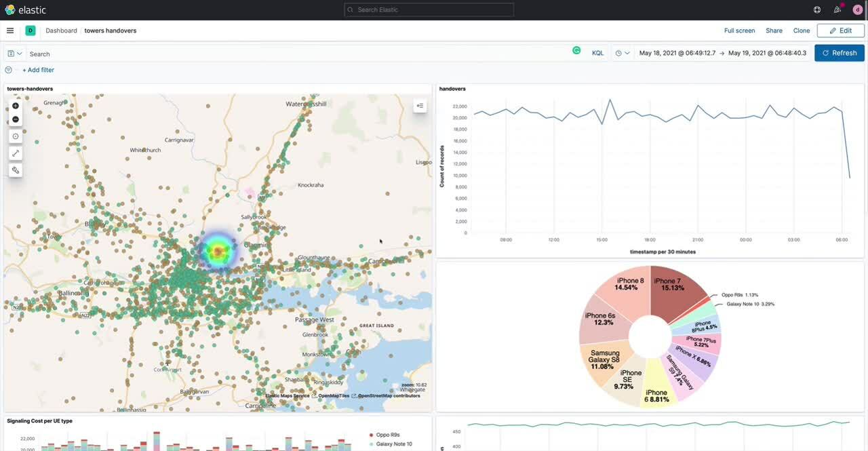Image resolution: width=868 pixels, height=451 pixels.
Task: Click the Galaxy Note 10 3.29% pie label
Action: coord(750,304)
